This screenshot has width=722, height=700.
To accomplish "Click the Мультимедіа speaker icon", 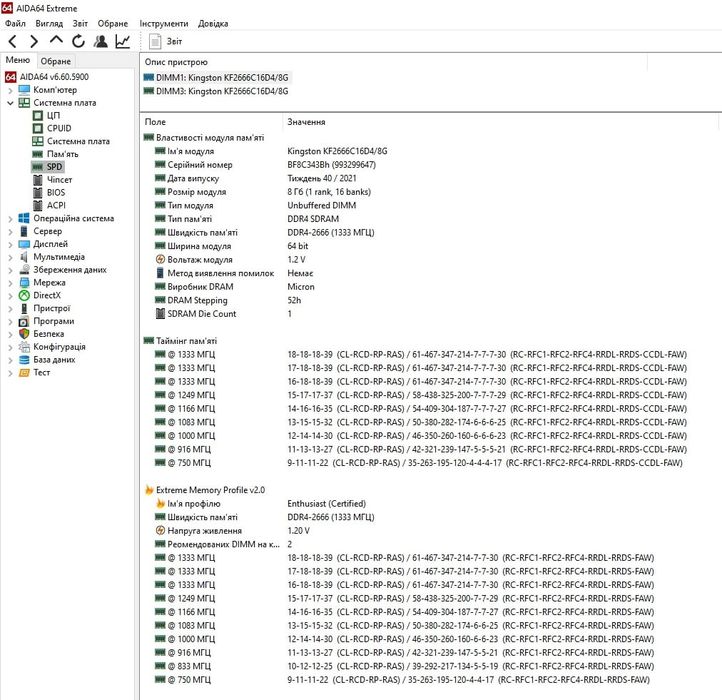I will [24, 257].
